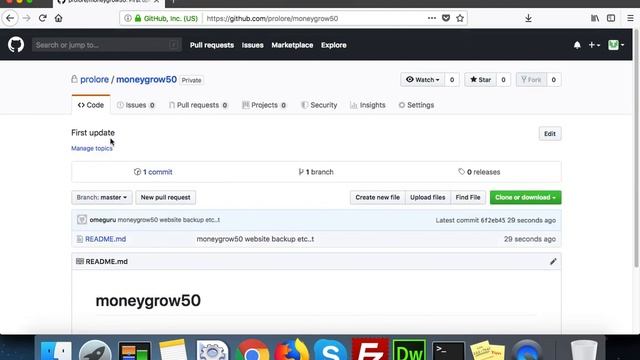Click Create new file button
Viewport: 640px width, 360px height.
click(378, 198)
